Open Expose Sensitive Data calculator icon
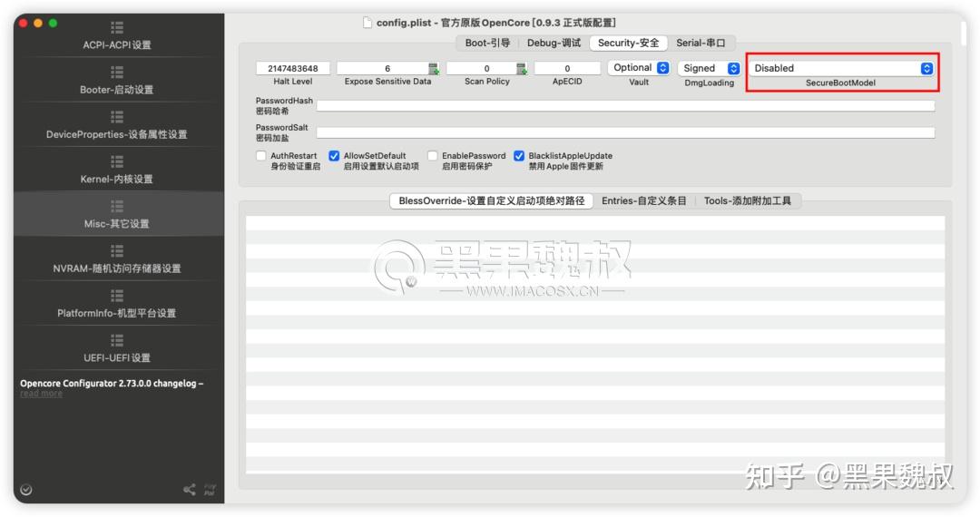 coord(434,69)
